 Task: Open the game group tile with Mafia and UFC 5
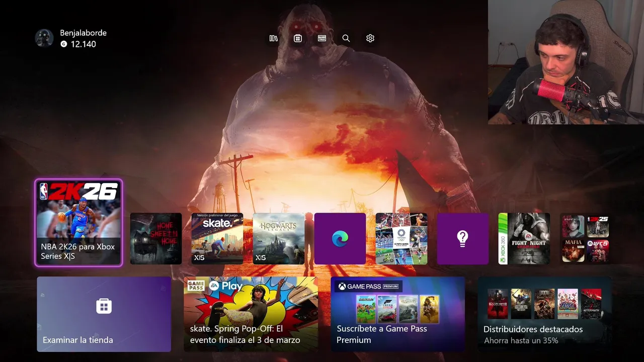click(586, 238)
